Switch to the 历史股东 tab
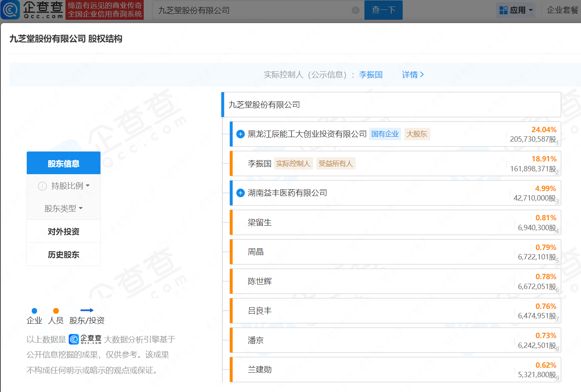 (x=63, y=254)
